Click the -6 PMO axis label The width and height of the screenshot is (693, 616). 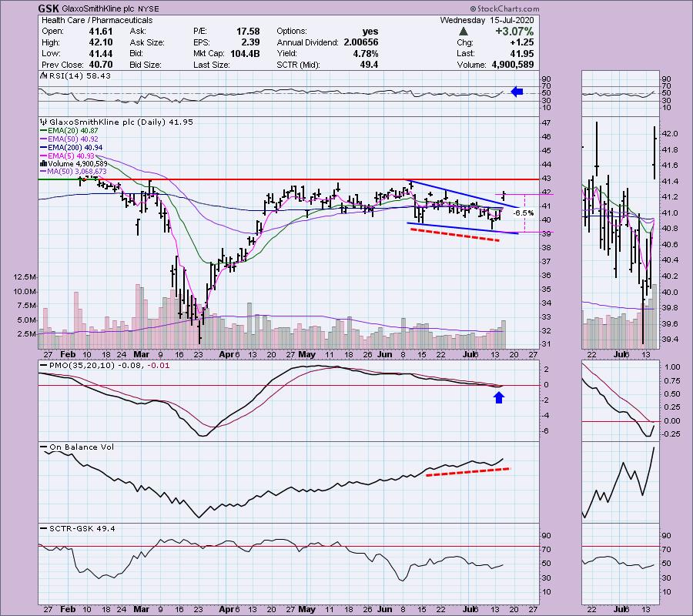(547, 431)
